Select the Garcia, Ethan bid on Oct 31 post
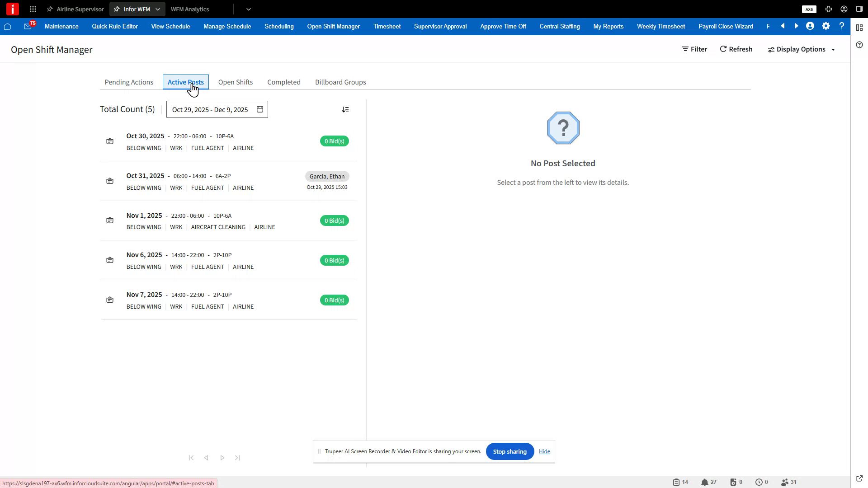 click(327, 176)
